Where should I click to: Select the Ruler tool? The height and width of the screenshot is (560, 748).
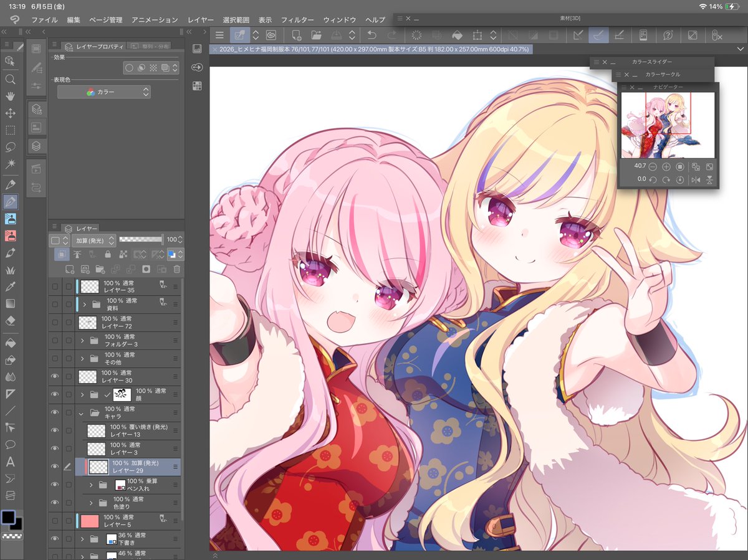[x=11, y=394]
